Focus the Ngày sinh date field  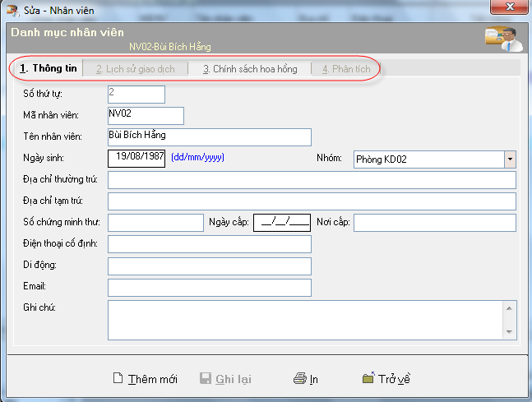click(136, 158)
